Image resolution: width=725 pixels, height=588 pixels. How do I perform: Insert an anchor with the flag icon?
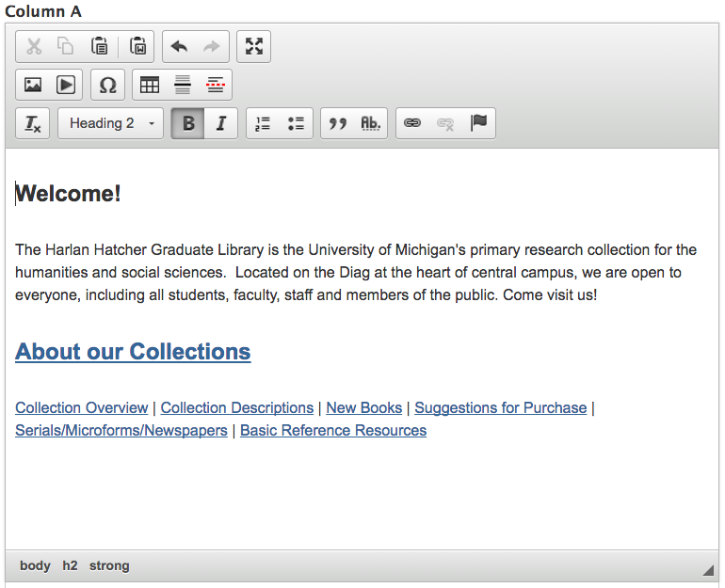(x=478, y=123)
